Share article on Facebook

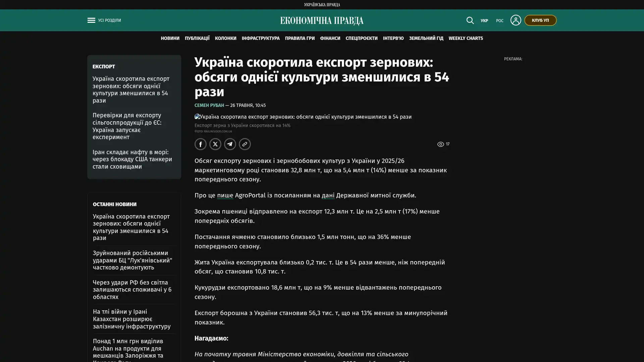coord(201,144)
